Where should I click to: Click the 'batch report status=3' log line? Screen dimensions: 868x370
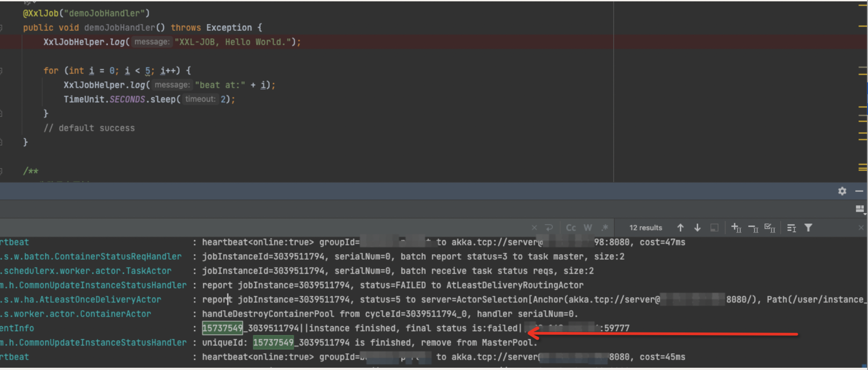pos(413,257)
